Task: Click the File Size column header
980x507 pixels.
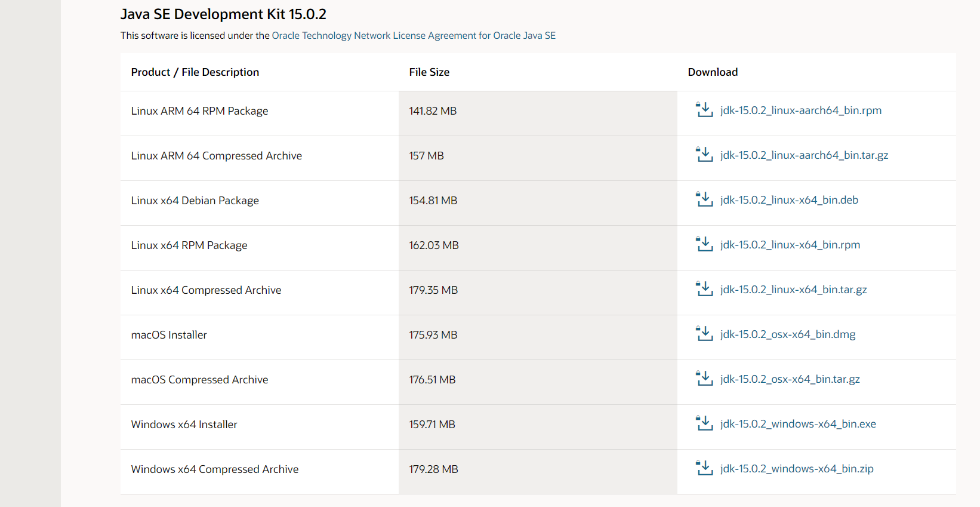Action: [429, 72]
